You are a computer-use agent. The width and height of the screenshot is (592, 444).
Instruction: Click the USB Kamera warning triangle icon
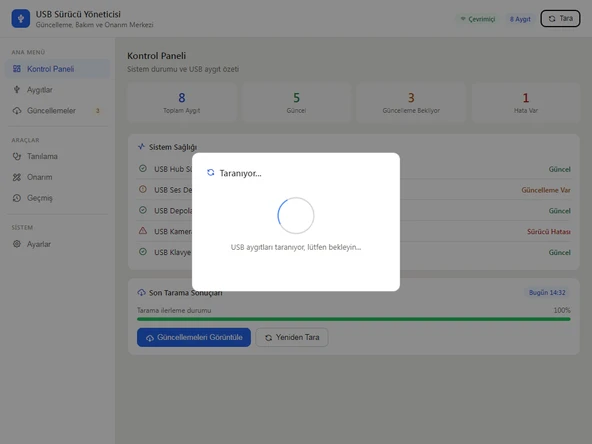click(143, 231)
